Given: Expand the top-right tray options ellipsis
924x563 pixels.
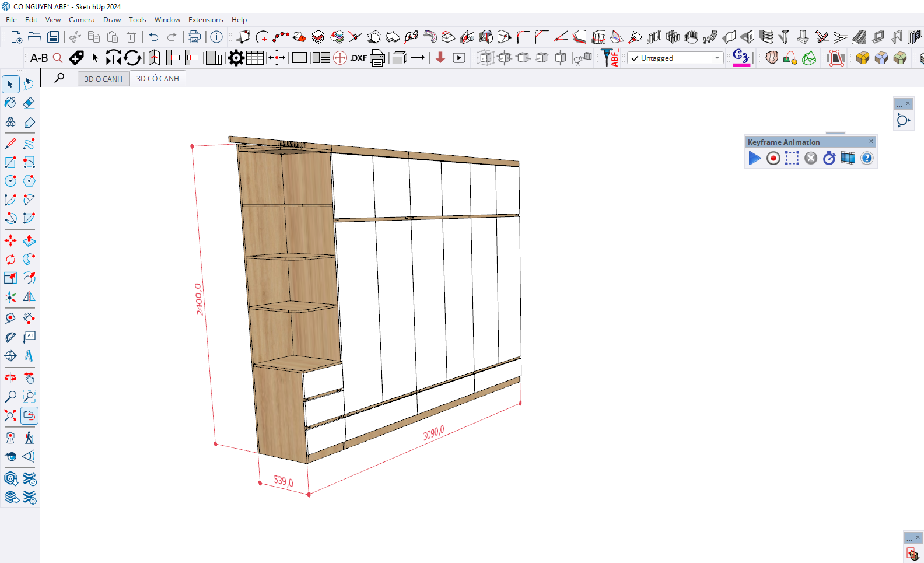Looking at the screenshot, I should [x=900, y=104].
